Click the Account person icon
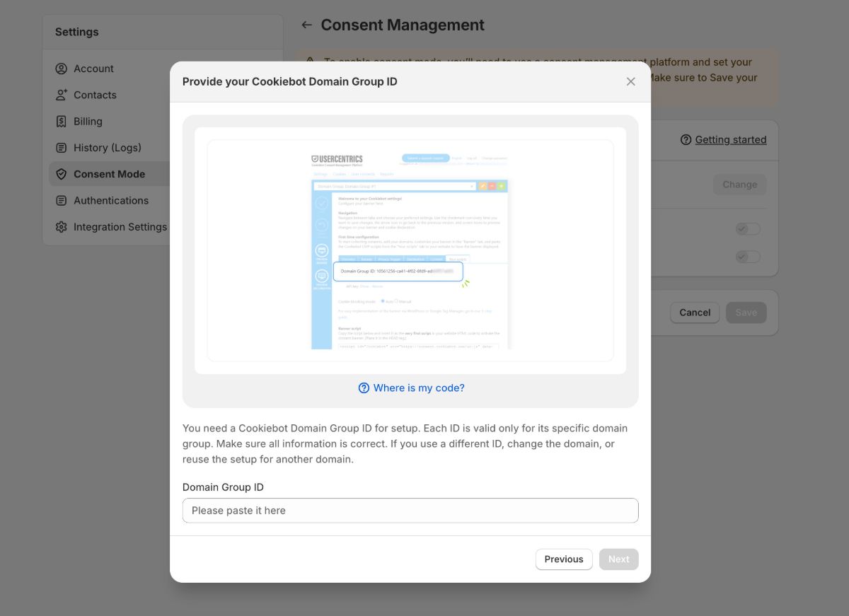This screenshot has height=616, width=849. 62,69
